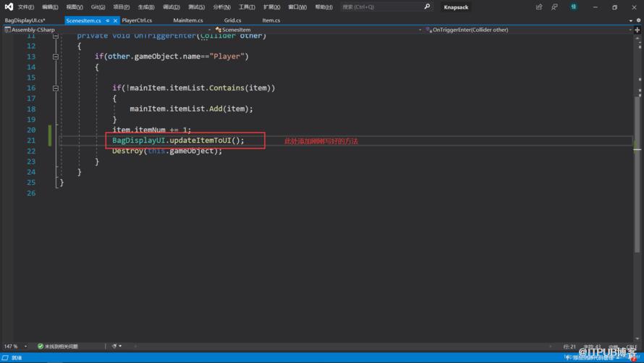
Task: Switch to the Item.cs tab
Action: pyautogui.click(x=271, y=20)
